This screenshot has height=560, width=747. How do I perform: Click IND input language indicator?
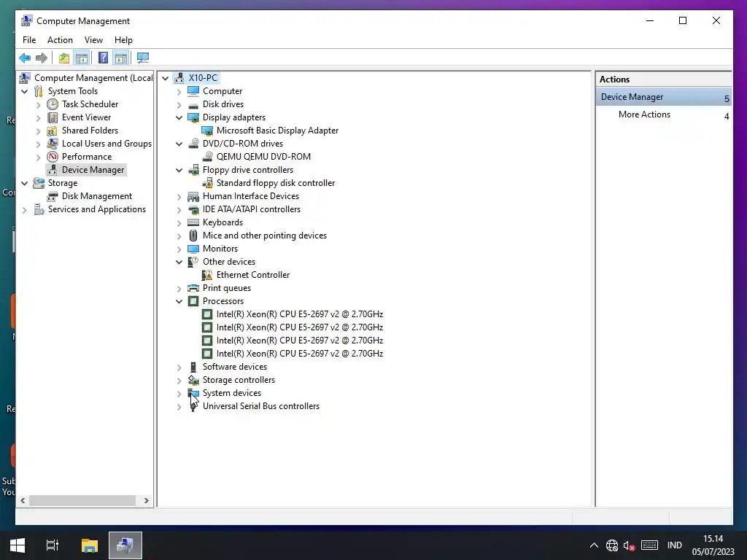coord(675,545)
